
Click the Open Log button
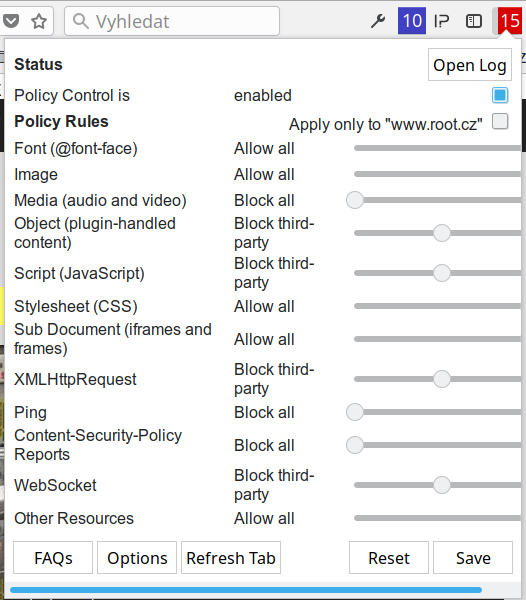click(470, 65)
